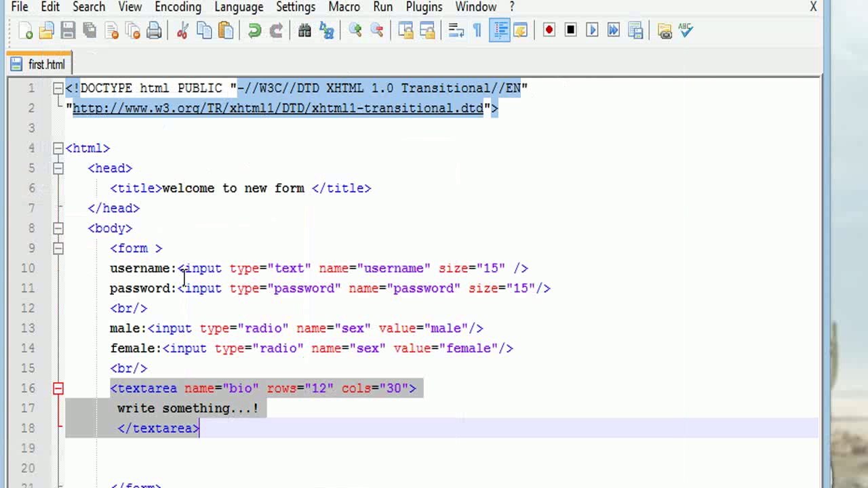Image resolution: width=868 pixels, height=488 pixels.
Task: Click Save Current Recorded Macro icon
Action: pyautogui.click(x=635, y=30)
